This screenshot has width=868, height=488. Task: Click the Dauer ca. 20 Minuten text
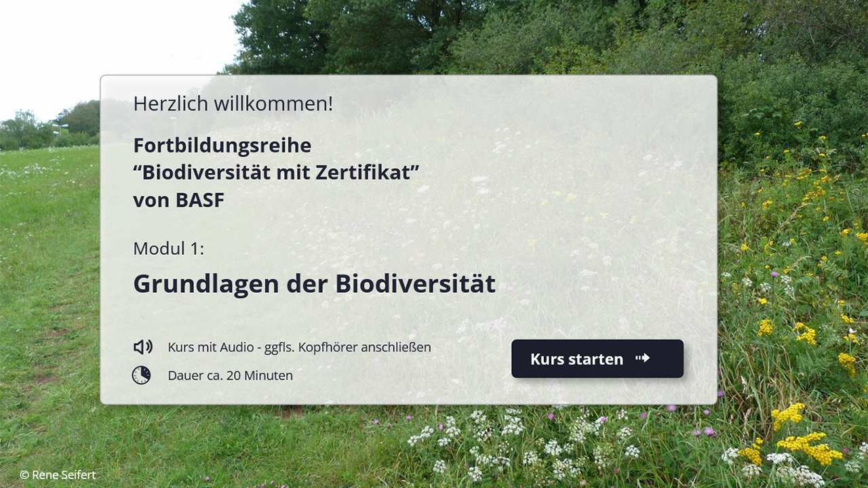click(230, 375)
